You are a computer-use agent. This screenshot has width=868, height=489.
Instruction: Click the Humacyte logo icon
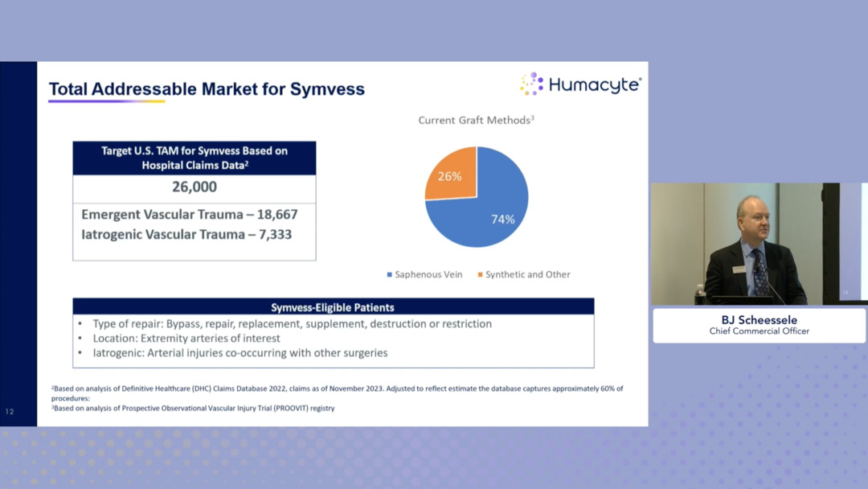pyautogui.click(x=532, y=84)
